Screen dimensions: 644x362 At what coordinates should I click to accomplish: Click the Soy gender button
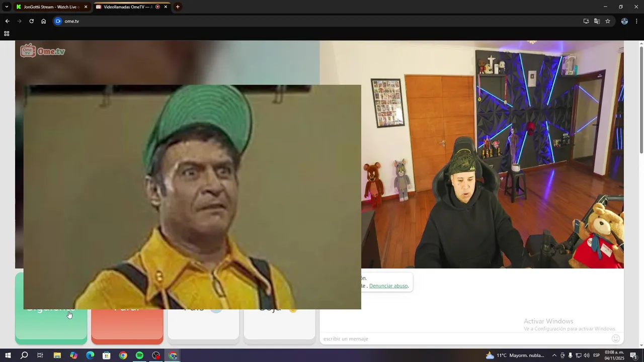click(279, 326)
